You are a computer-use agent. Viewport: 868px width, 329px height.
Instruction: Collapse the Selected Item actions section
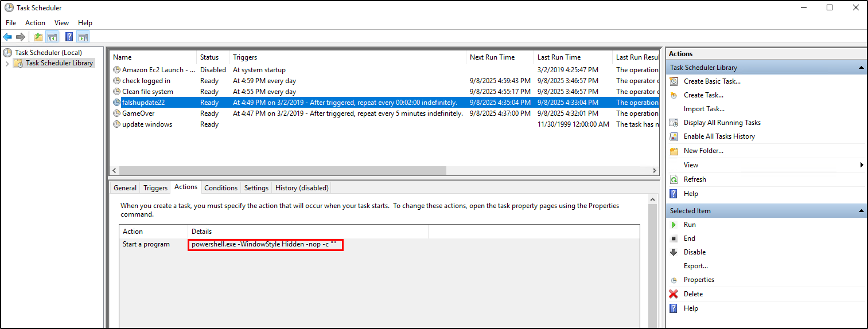tap(861, 211)
